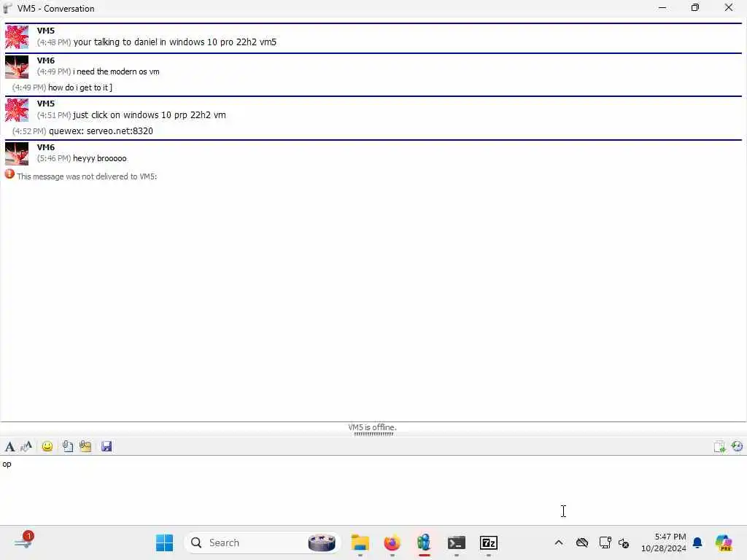Open Firefox from the taskbar
Image resolution: width=747 pixels, height=560 pixels.
(392, 542)
